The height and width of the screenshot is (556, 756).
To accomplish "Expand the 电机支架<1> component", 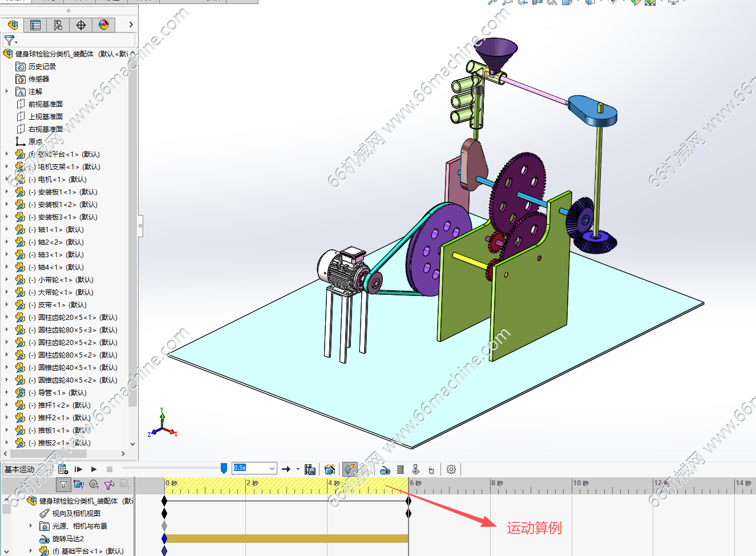I will [7, 167].
